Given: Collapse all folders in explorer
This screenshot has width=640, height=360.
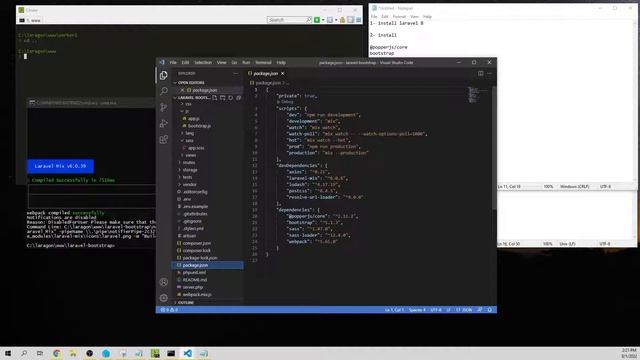Looking at the screenshot, I should point(239,98).
